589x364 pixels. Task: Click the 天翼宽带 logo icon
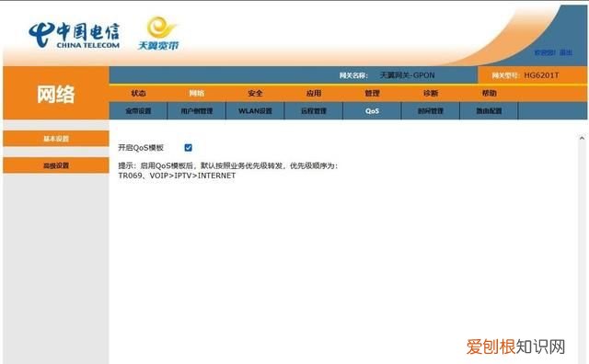[x=158, y=33]
